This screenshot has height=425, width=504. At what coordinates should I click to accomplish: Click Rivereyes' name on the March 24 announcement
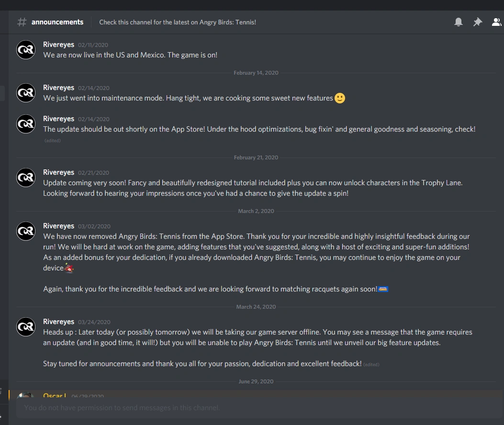pos(58,321)
